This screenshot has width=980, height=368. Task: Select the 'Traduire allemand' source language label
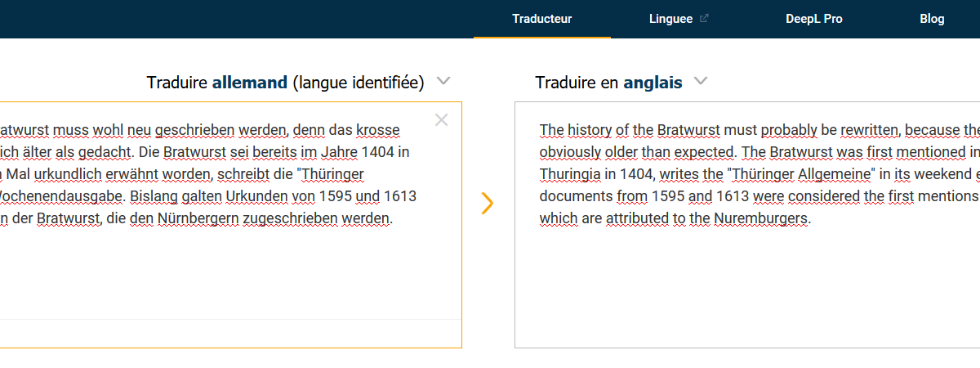point(285,82)
